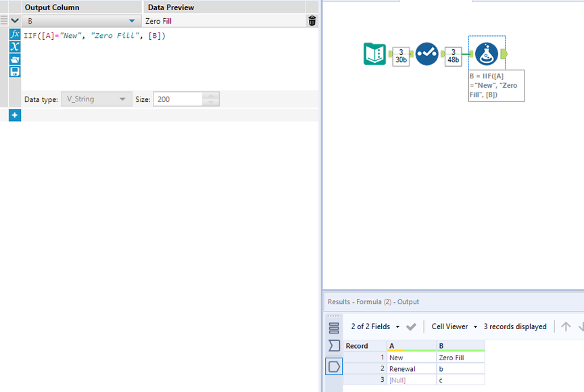This screenshot has width=584, height=392.
Task: Click the Results - Formula (2) - Output title
Action: pyautogui.click(x=373, y=301)
